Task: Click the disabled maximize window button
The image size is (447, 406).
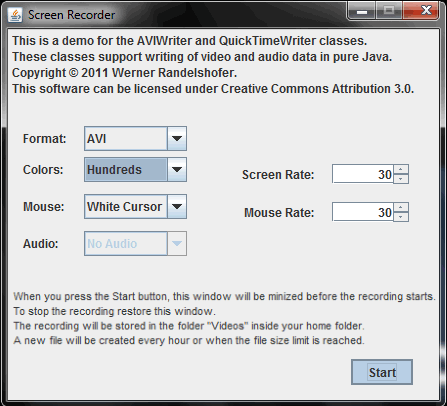Action: [389, 11]
